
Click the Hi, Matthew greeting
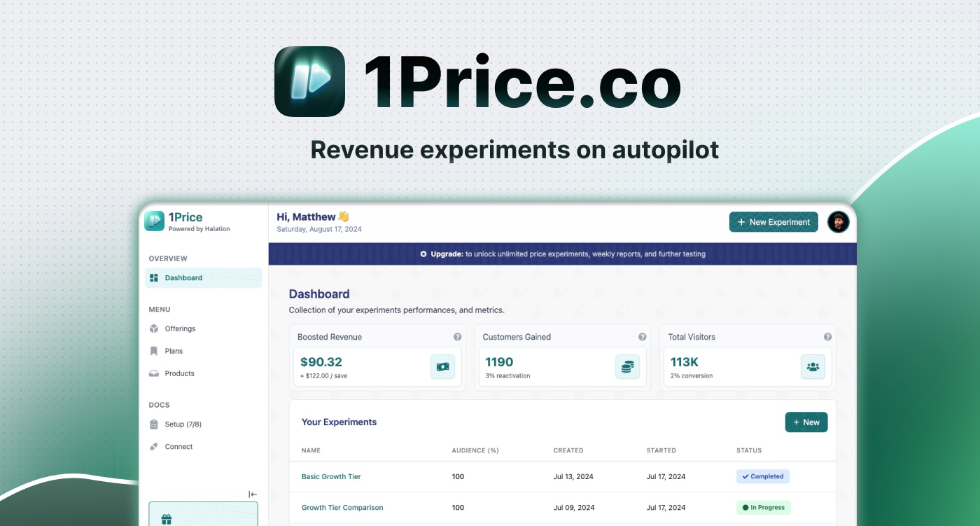click(x=313, y=217)
